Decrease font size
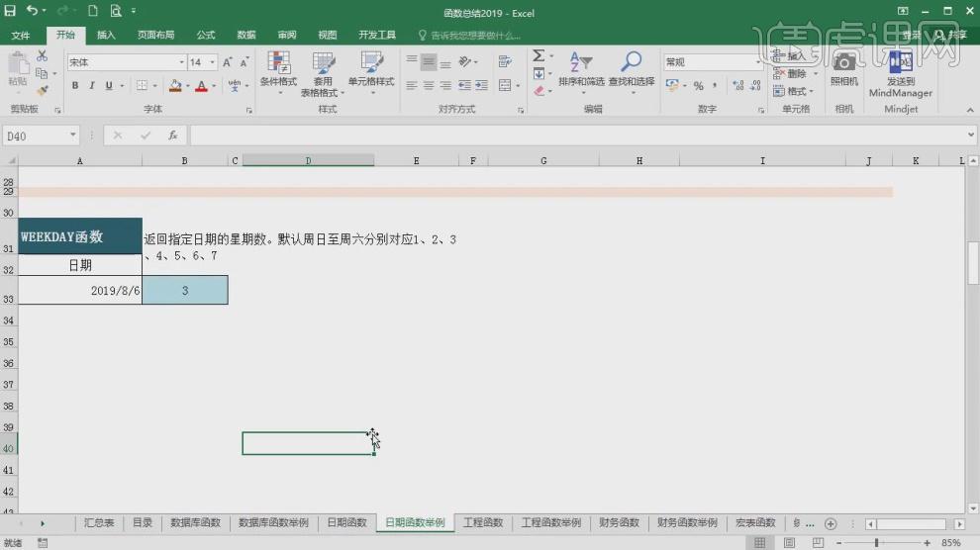This screenshot has width=980, height=550. point(244,62)
